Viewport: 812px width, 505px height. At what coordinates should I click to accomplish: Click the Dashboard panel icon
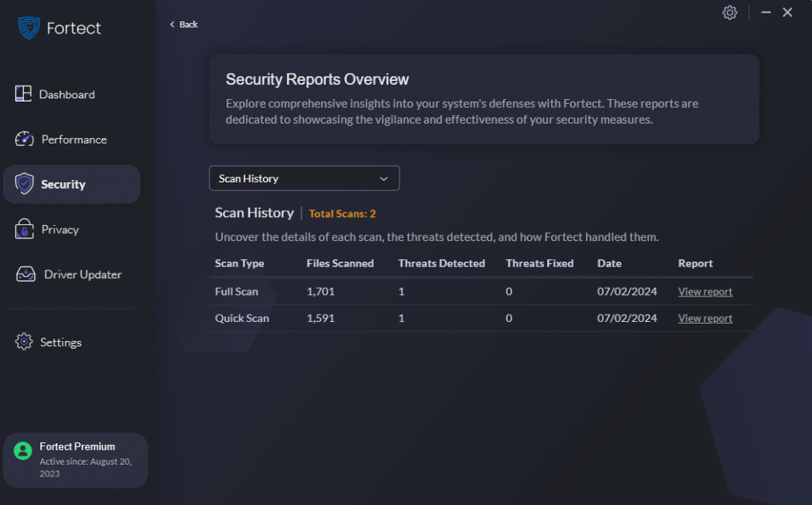[23, 94]
